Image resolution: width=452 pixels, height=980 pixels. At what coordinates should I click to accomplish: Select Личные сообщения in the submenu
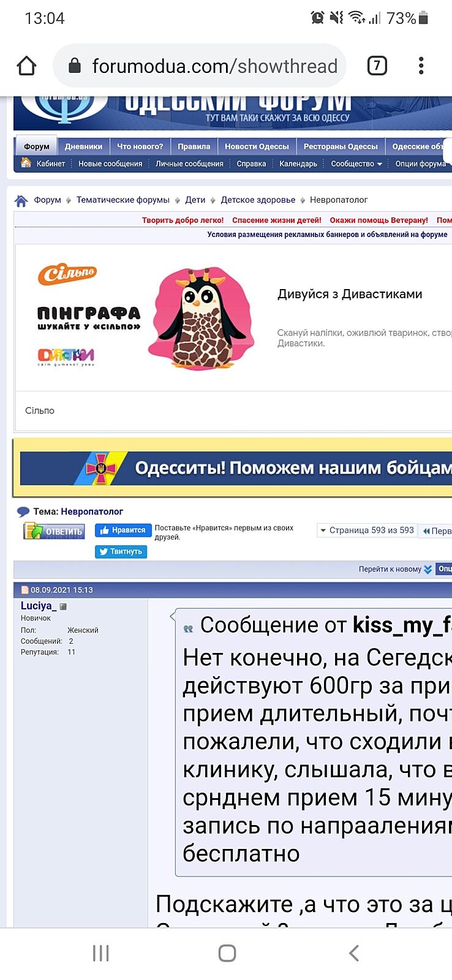[x=189, y=164]
